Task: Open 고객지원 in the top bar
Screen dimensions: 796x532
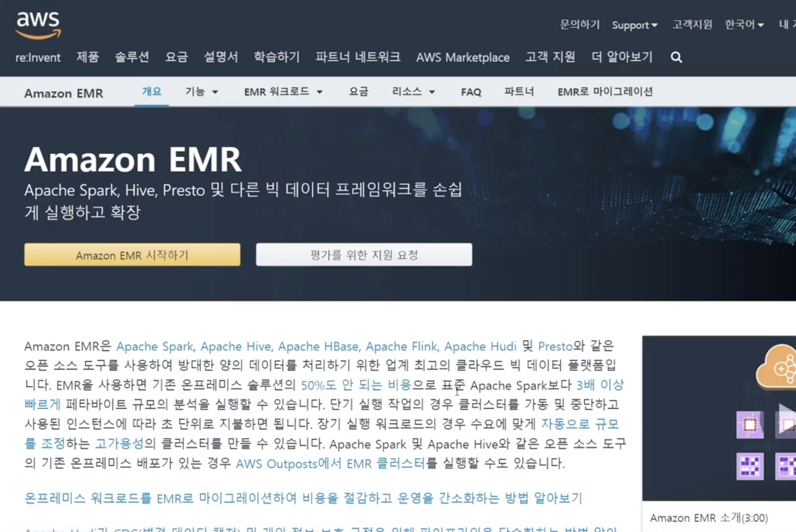Action: coord(692,24)
